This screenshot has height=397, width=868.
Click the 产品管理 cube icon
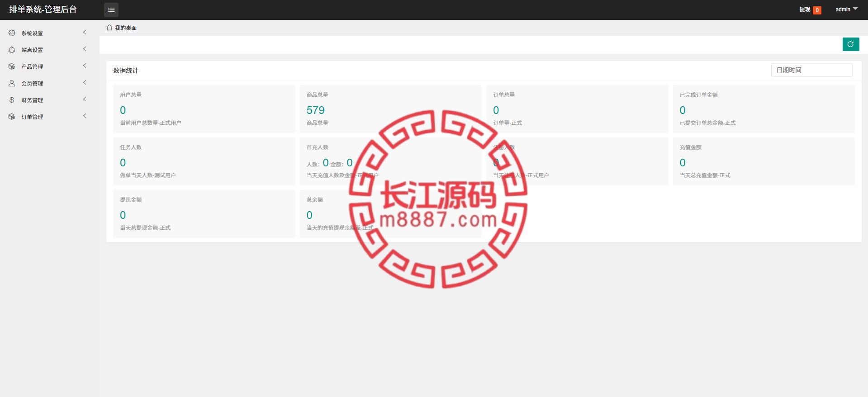(x=12, y=66)
